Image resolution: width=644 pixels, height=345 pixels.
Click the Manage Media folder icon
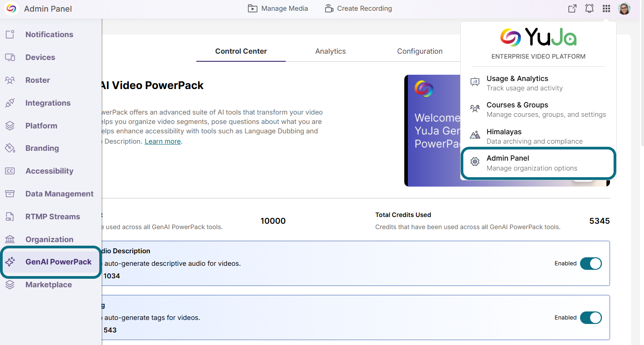253,9
